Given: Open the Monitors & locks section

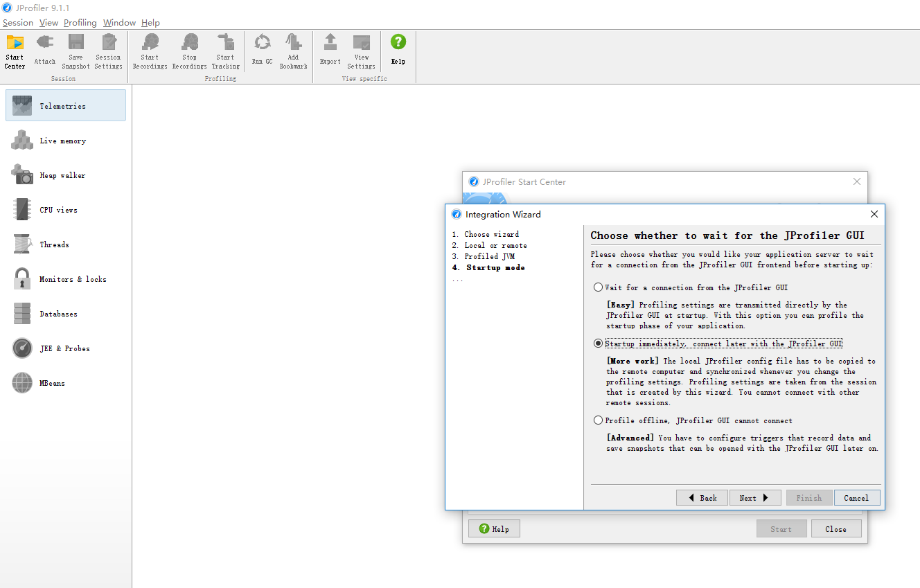Looking at the screenshot, I should coord(66,279).
